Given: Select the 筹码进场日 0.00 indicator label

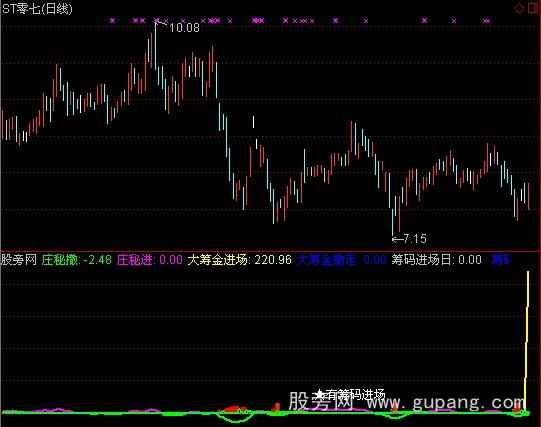Looking at the screenshot, I should pos(436,260).
